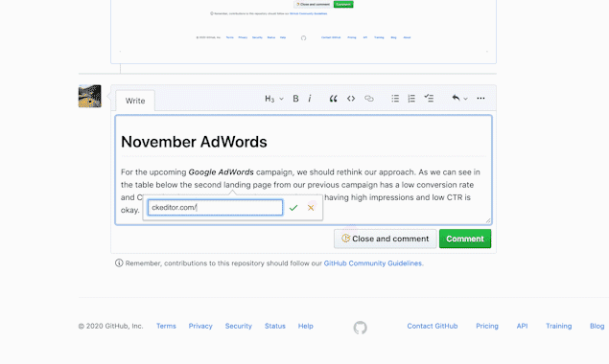Click the link URL input field

point(215,207)
